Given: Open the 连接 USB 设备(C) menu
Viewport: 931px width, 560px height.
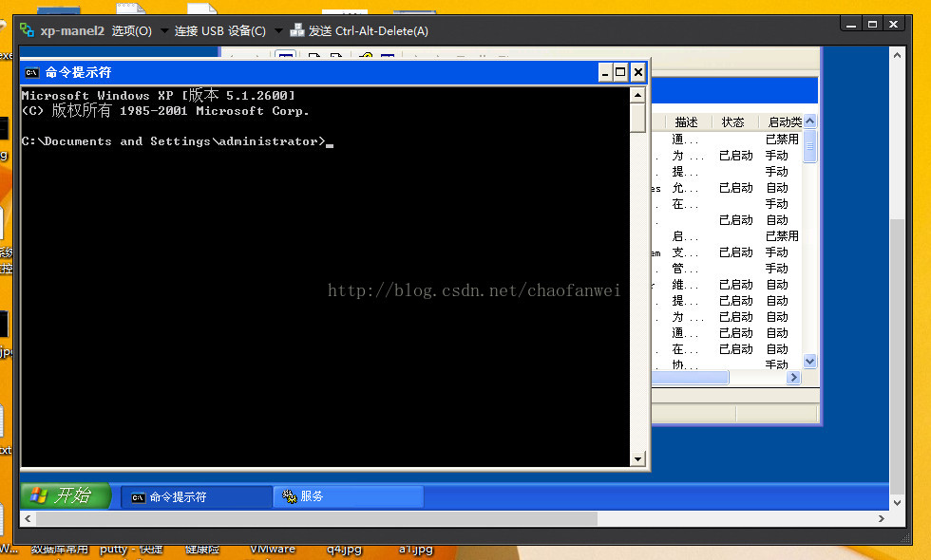Looking at the screenshot, I should 219,30.
